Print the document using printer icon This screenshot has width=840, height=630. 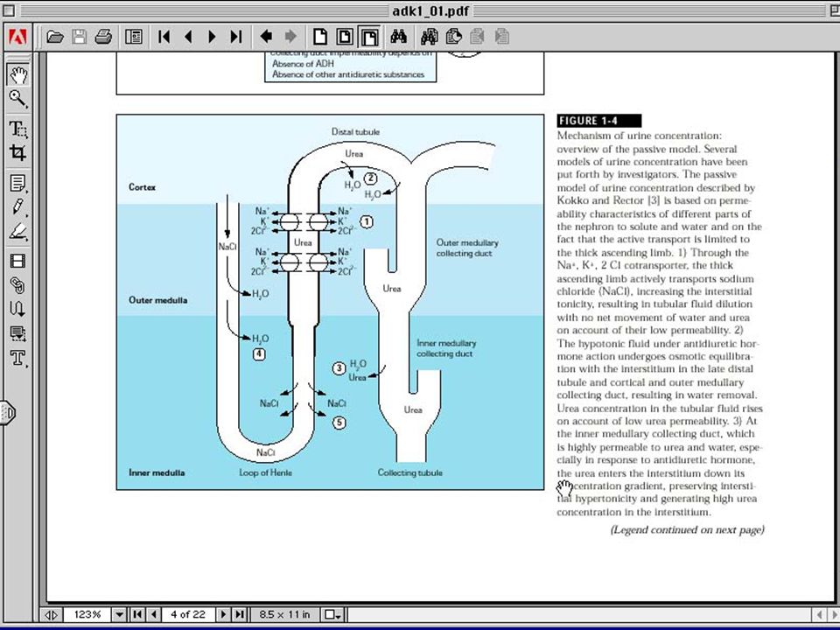(x=103, y=37)
